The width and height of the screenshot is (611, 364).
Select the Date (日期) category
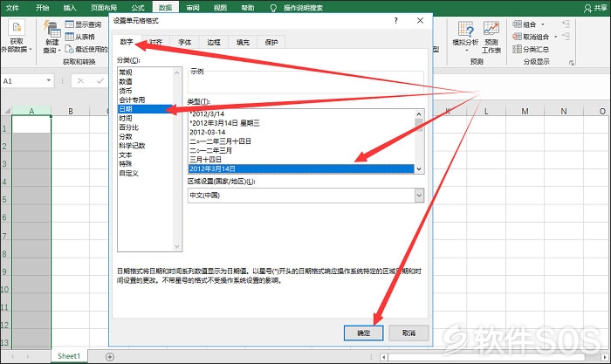tap(145, 109)
